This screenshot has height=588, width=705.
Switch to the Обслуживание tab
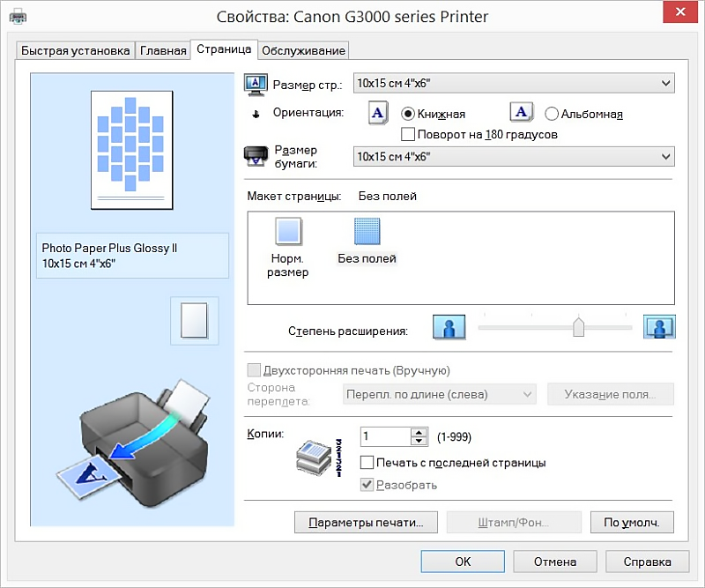[x=303, y=50]
